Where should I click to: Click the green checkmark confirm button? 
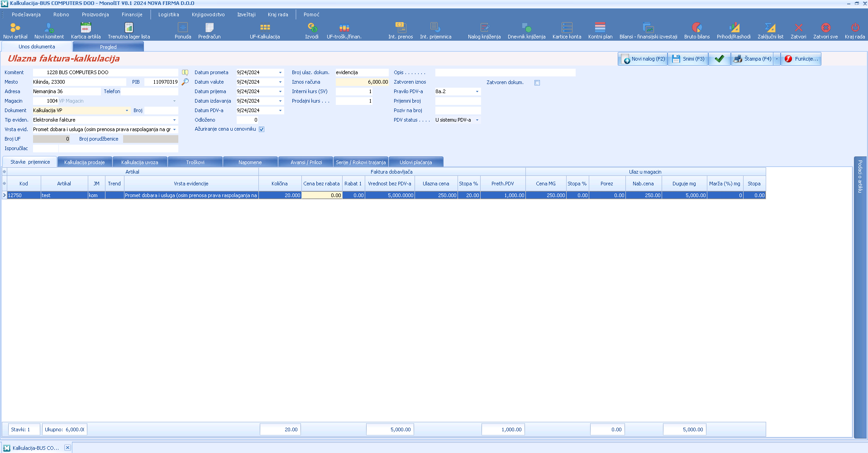coord(720,59)
